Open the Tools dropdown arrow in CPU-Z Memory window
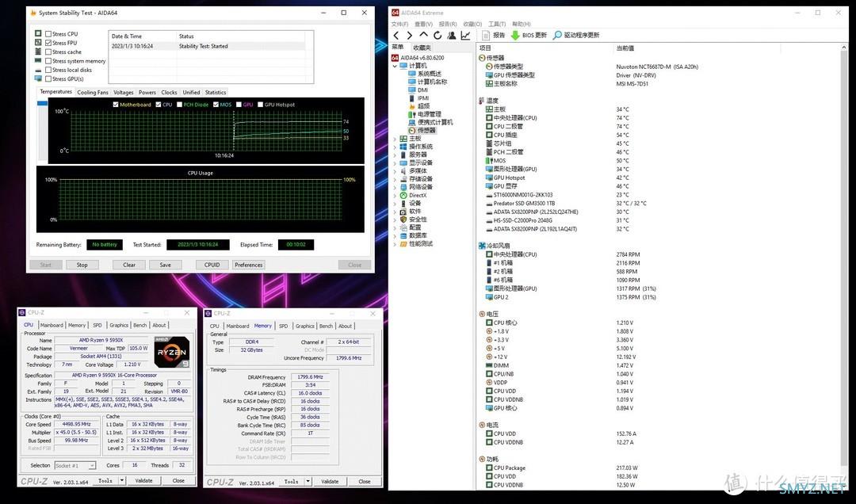Viewport: 856px width, 504px height. click(x=308, y=482)
